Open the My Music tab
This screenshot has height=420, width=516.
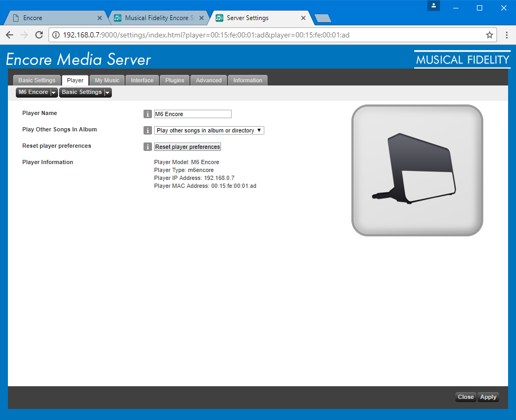click(107, 80)
